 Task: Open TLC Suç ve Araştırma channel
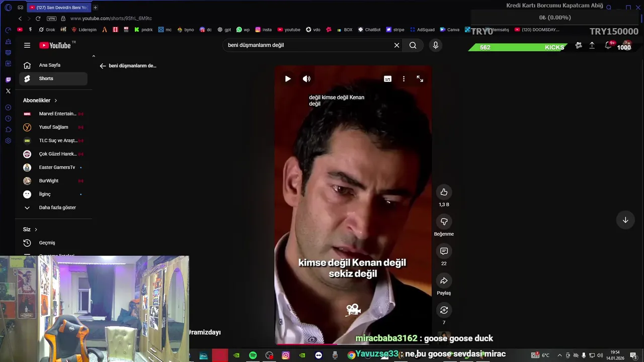[53, 141]
